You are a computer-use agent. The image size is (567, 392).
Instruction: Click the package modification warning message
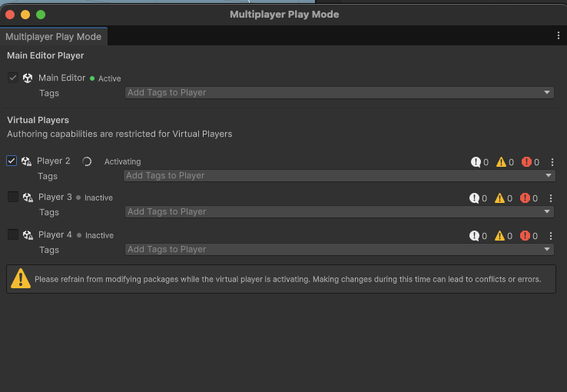coord(288,279)
